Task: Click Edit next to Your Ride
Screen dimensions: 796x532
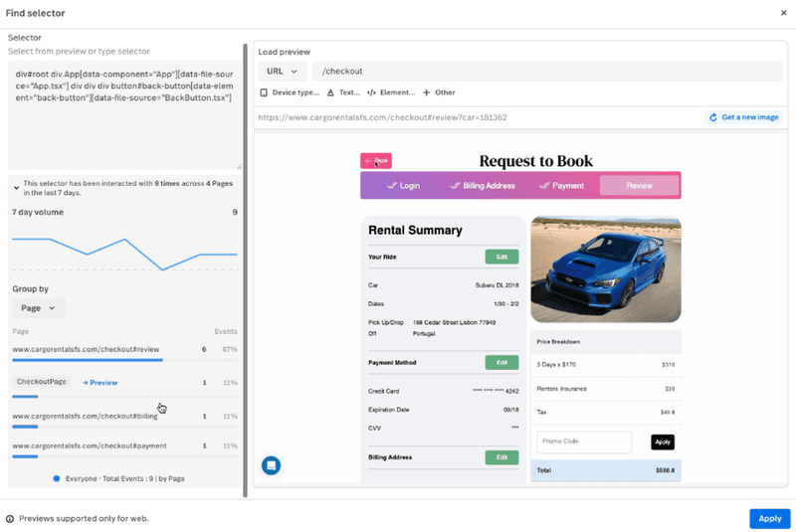Action: click(501, 257)
